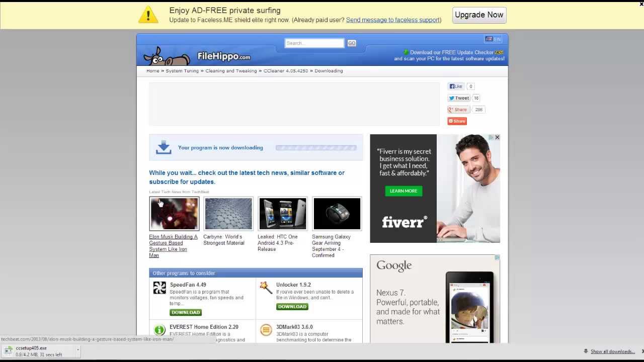The height and width of the screenshot is (362, 644).
Task: Click the 3DMark03 program icon
Action: [266, 330]
